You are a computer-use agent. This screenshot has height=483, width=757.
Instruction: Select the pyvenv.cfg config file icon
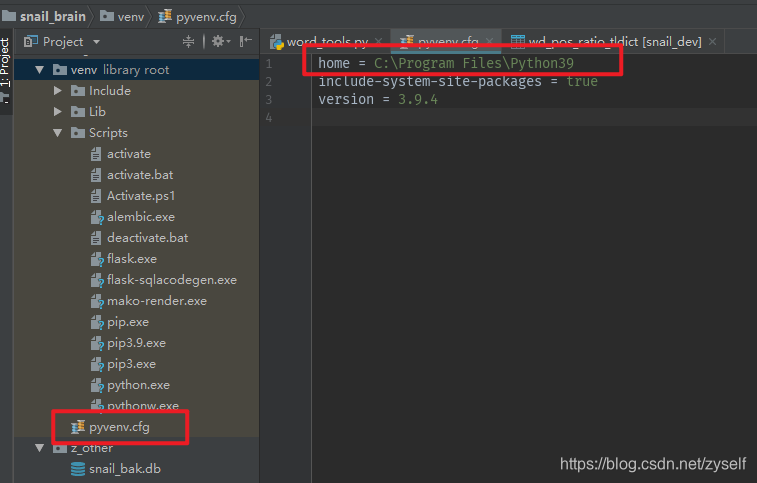[x=78, y=427]
